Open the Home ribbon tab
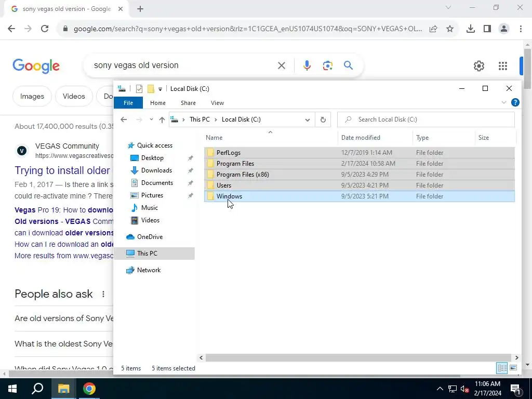 (x=158, y=103)
